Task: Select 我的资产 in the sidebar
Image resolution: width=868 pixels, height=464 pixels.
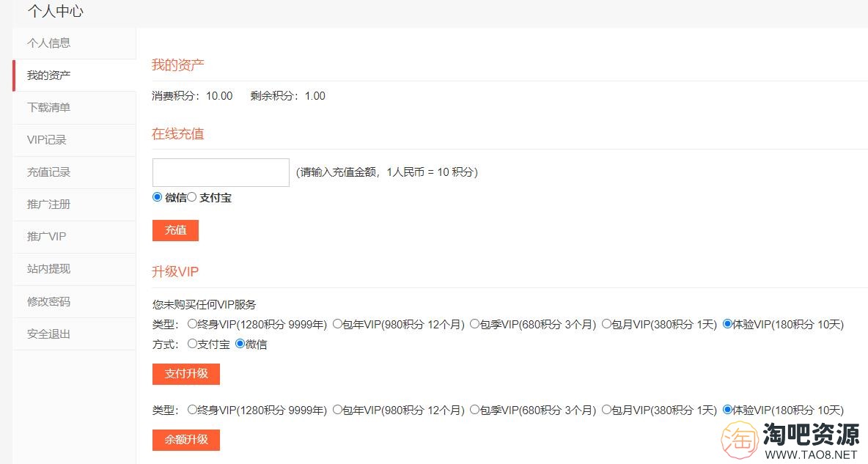Action: 74,76
